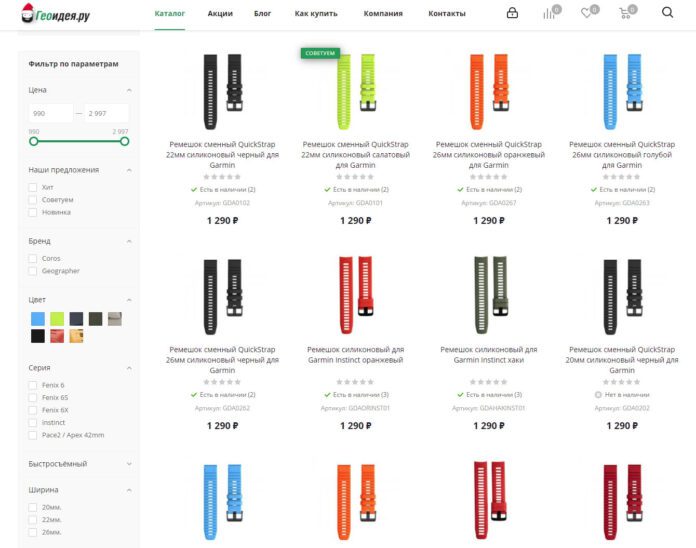Open red Garmin Instinct strap thumbnail

pos(356,296)
